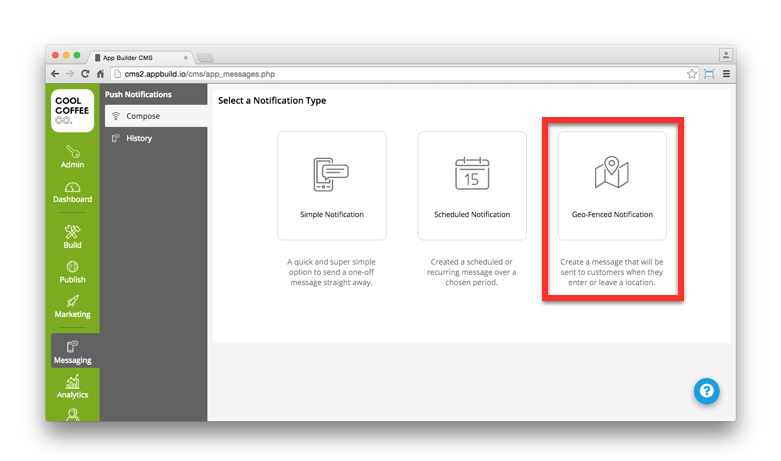Select the App Builder CMS tab
The height and width of the screenshot is (461, 781).
[x=139, y=58]
